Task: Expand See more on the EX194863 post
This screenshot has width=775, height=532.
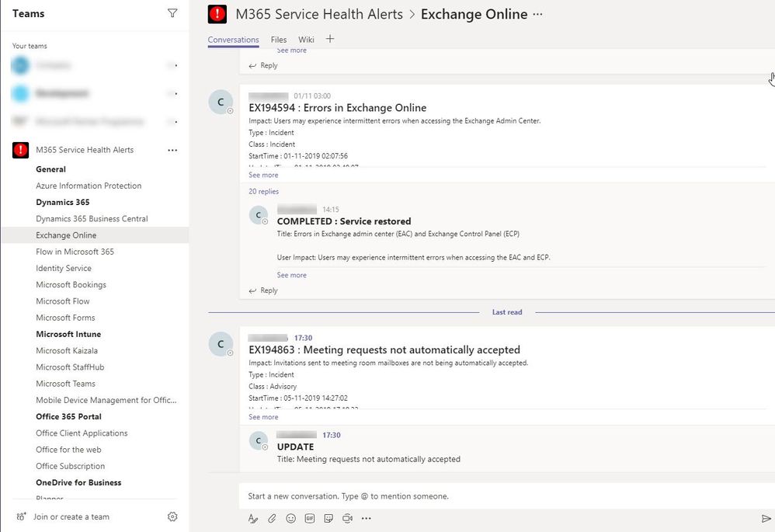Action: (x=263, y=417)
